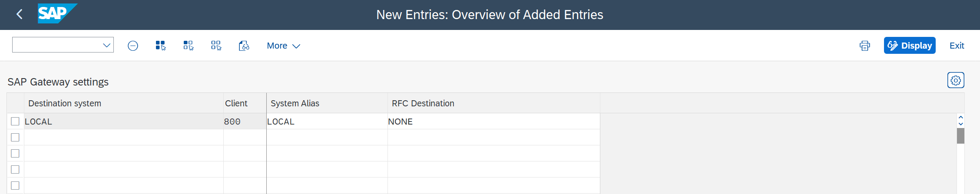Open table settings gear icon

click(956, 80)
